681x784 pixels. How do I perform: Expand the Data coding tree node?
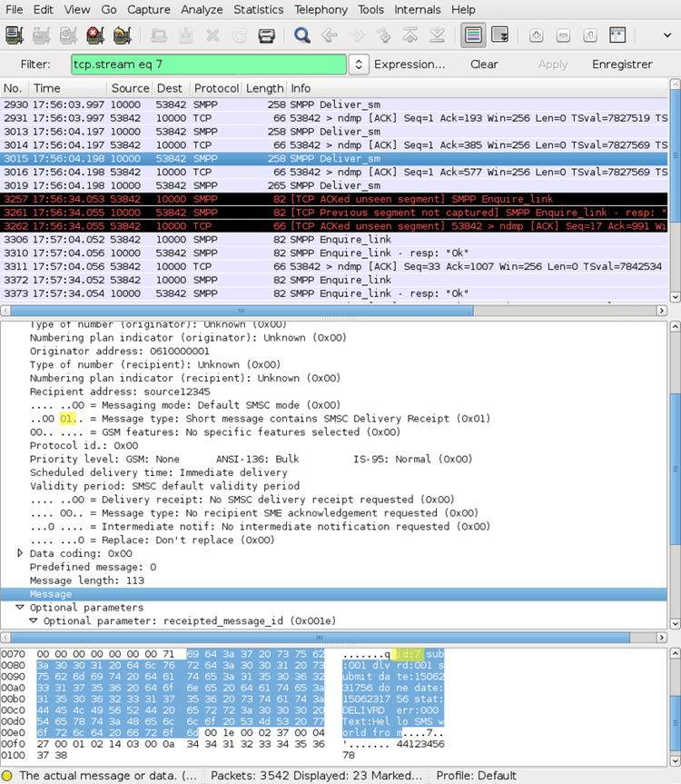coord(21,553)
